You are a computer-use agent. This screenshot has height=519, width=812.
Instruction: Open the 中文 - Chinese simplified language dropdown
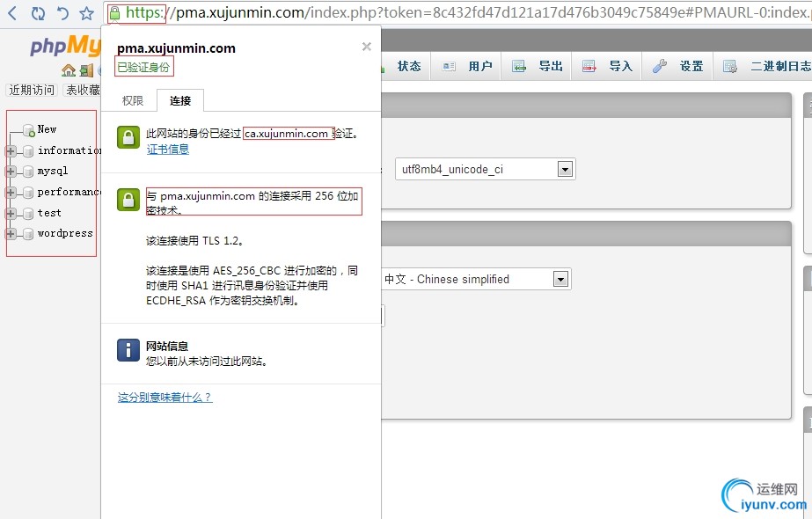coord(476,279)
